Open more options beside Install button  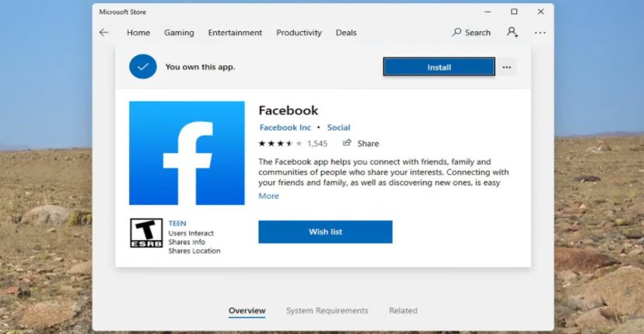pos(507,67)
